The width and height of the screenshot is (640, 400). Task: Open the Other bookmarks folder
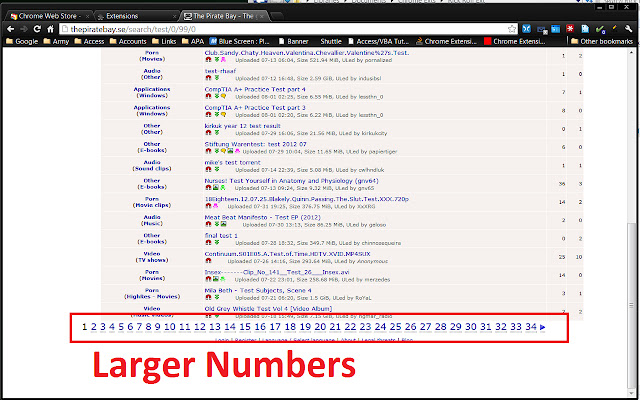[x=602, y=41]
